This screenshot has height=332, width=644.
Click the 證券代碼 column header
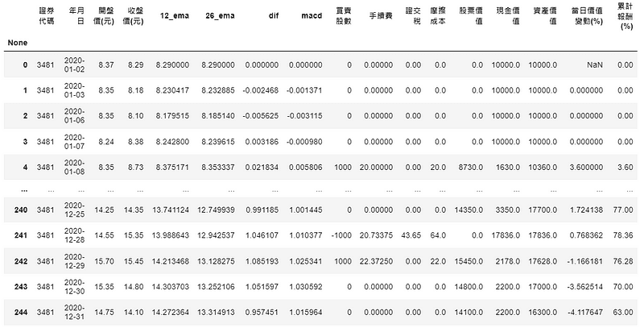point(50,15)
